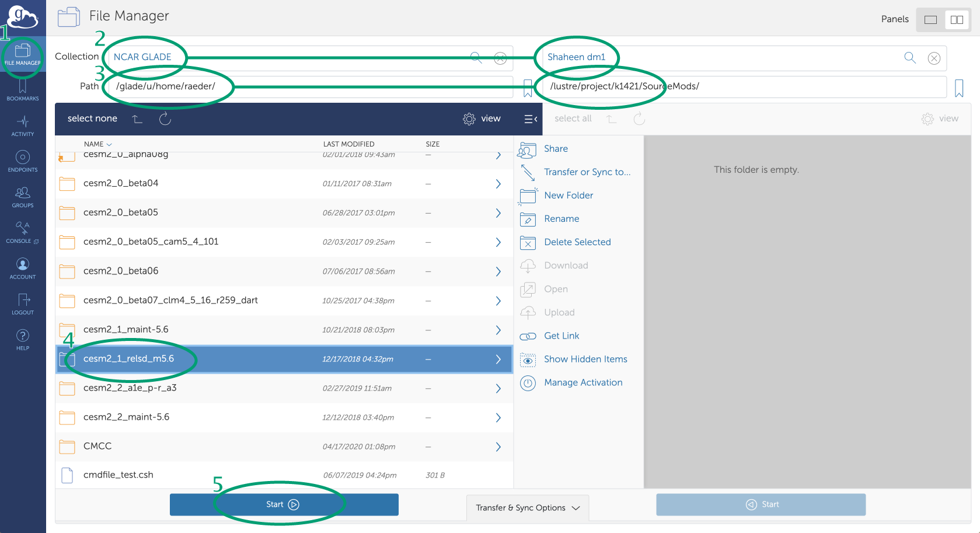Open the Console sidebar icon

click(23, 232)
